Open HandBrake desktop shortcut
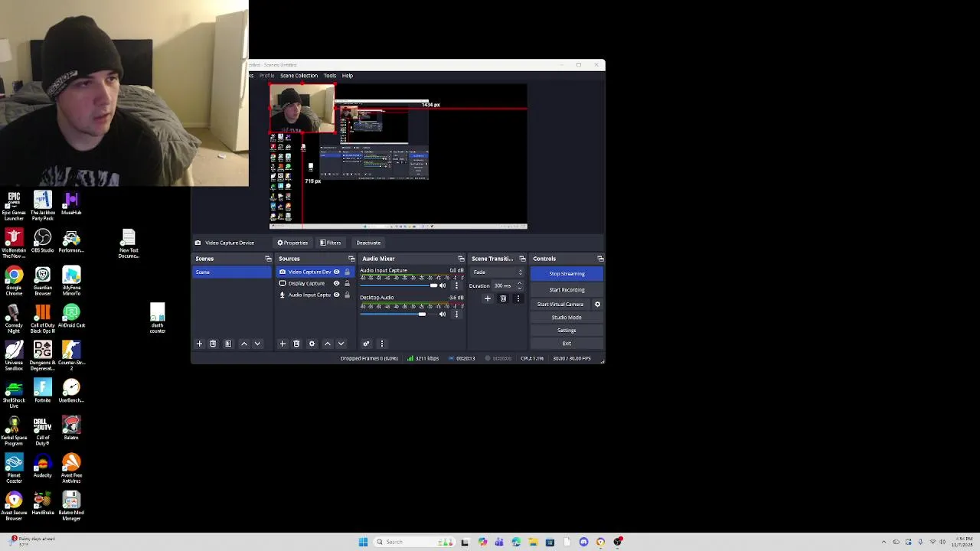 point(43,504)
